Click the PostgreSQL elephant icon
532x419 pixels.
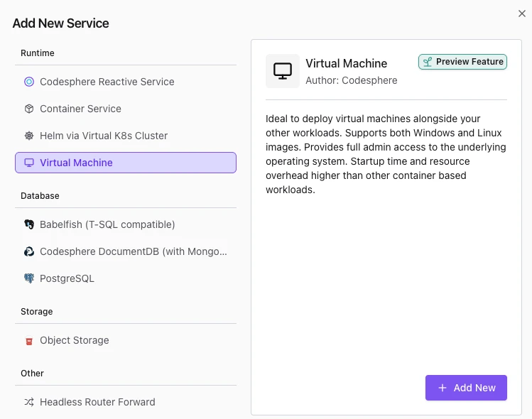pos(29,278)
